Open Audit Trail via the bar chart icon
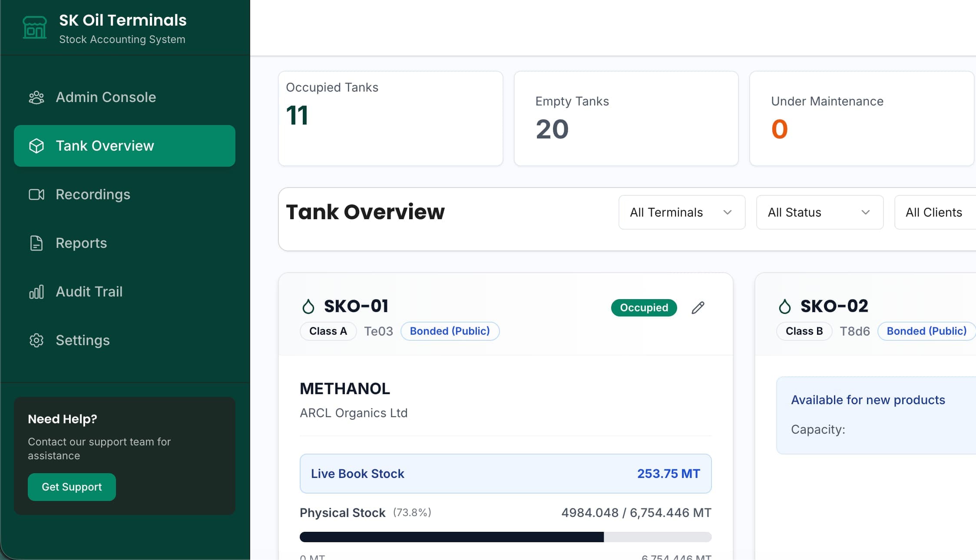Viewport: 976px width, 560px height. pos(36,292)
